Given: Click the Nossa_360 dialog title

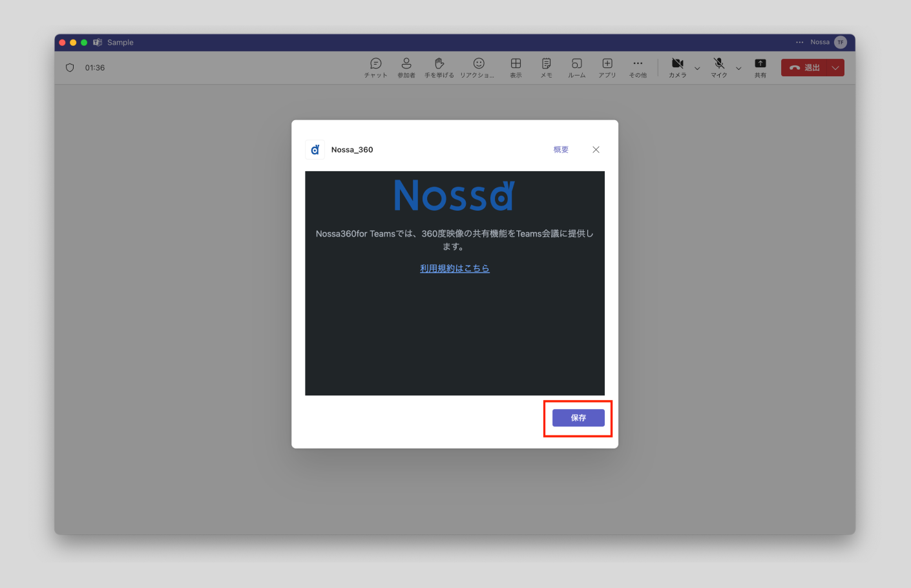Looking at the screenshot, I should pyautogui.click(x=352, y=149).
